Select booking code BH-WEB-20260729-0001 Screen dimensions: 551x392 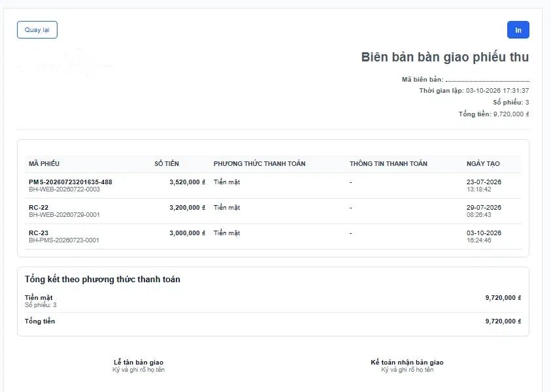pyautogui.click(x=64, y=214)
